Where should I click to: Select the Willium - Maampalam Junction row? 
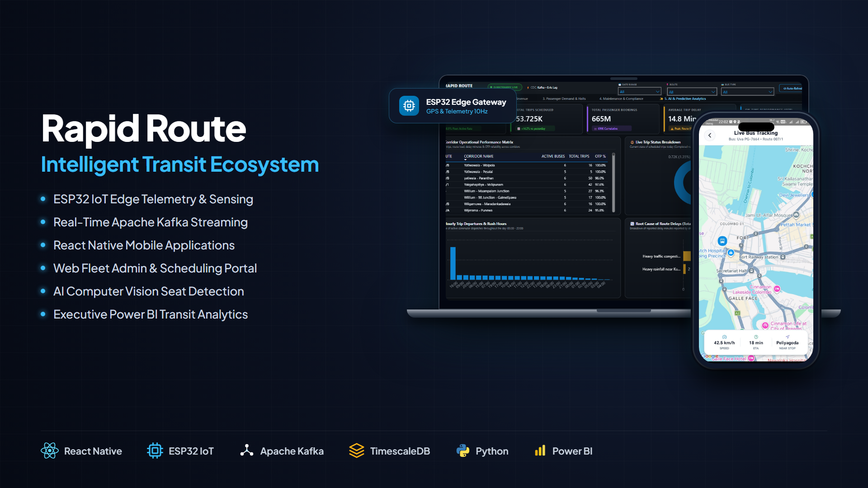coord(526,191)
